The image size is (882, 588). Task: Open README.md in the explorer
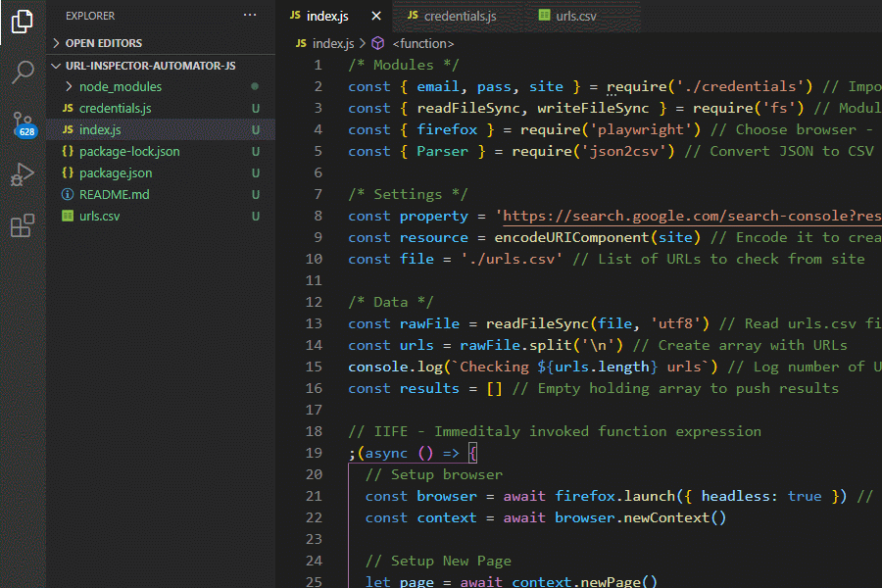(x=114, y=194)
